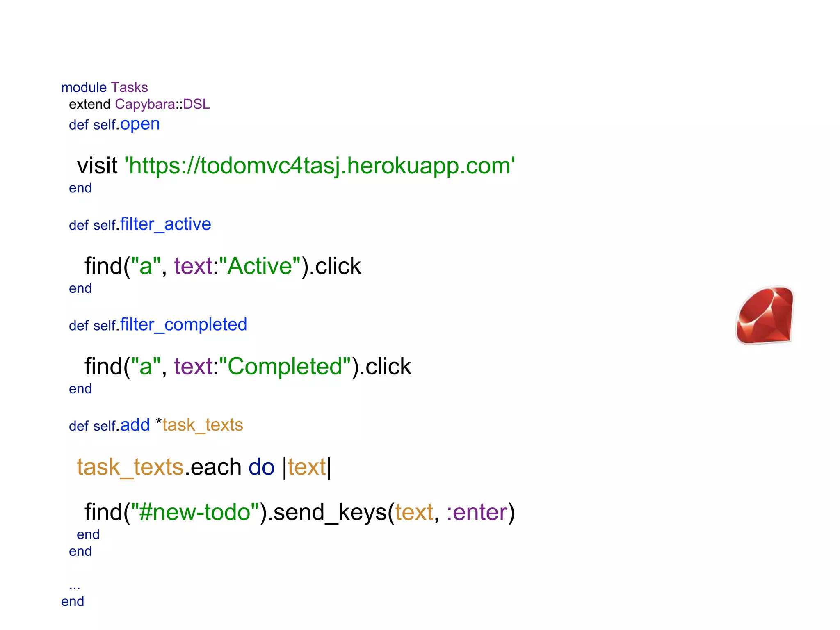Click the 'task_texts.each do |text|' line

click(x=204, y=467)
